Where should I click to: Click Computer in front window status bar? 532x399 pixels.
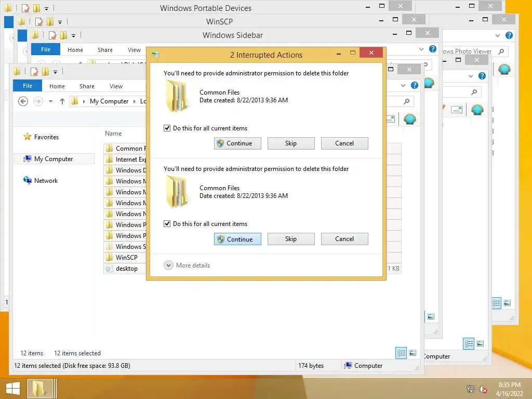[363, 365]
